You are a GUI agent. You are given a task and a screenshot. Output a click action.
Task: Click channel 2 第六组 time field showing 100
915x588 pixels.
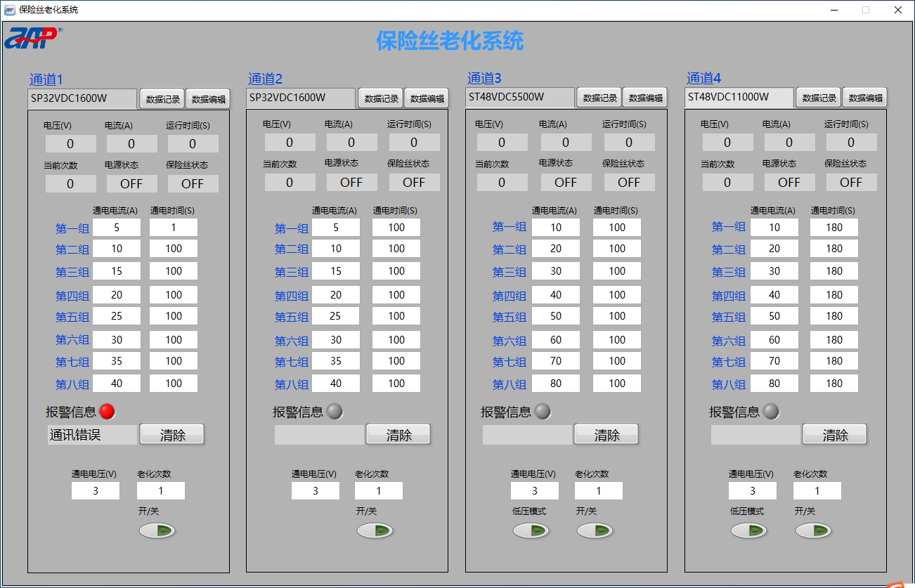click(396, 340)
